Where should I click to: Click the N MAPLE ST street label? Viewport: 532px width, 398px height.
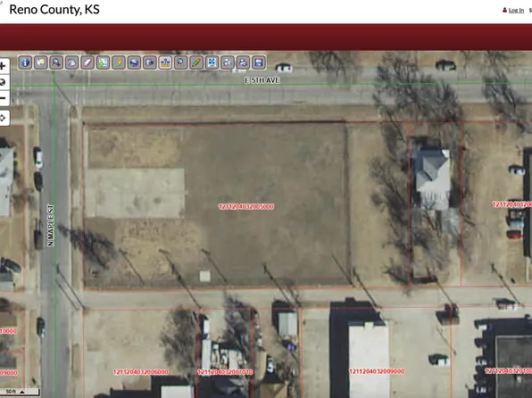point(51,225)
